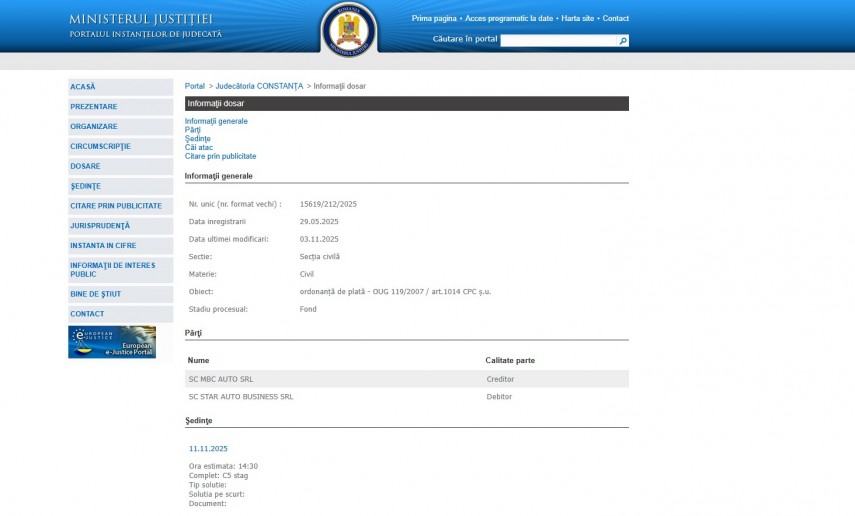This screenshot has height=516, width=855.
Task: Open the ACASĂ sidebar menu item
Action: pyautogui.click(x=120, y=87)
